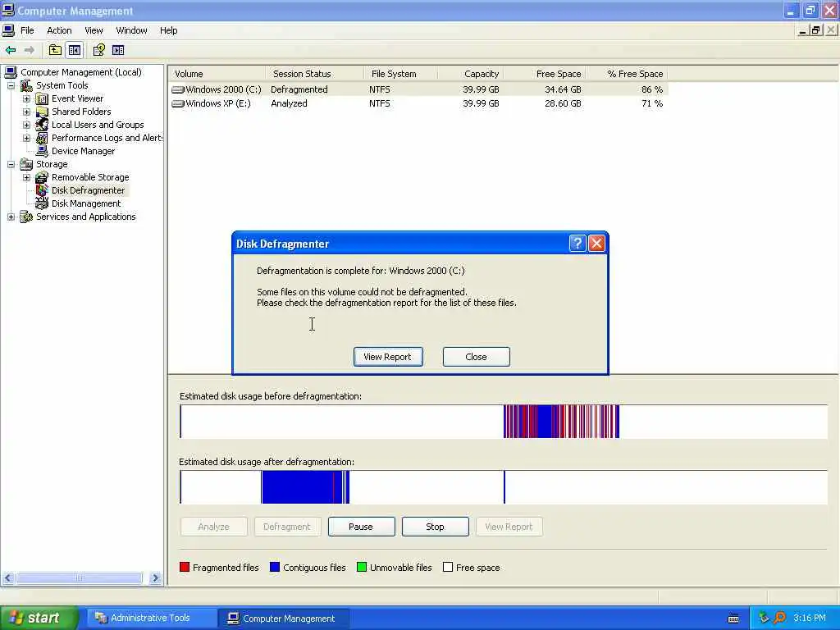Click the Start button
Viewport: 840px width, 630px height.
coord(39,618)
